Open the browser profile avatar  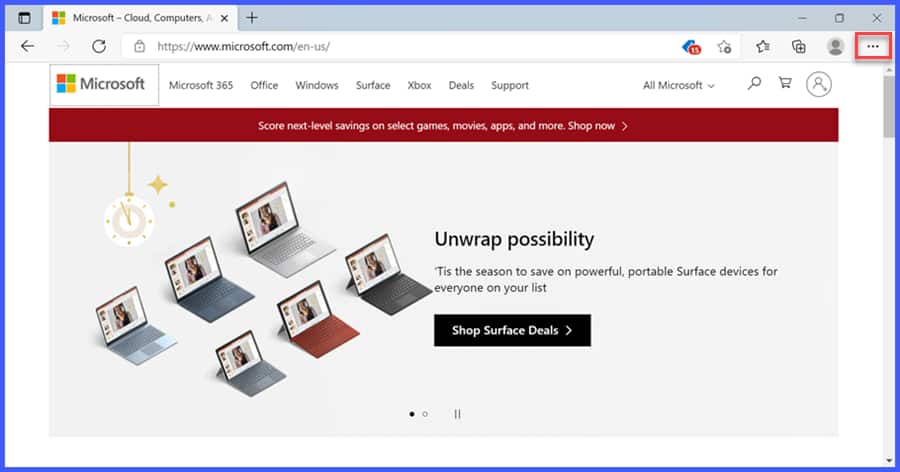(836, 47)
